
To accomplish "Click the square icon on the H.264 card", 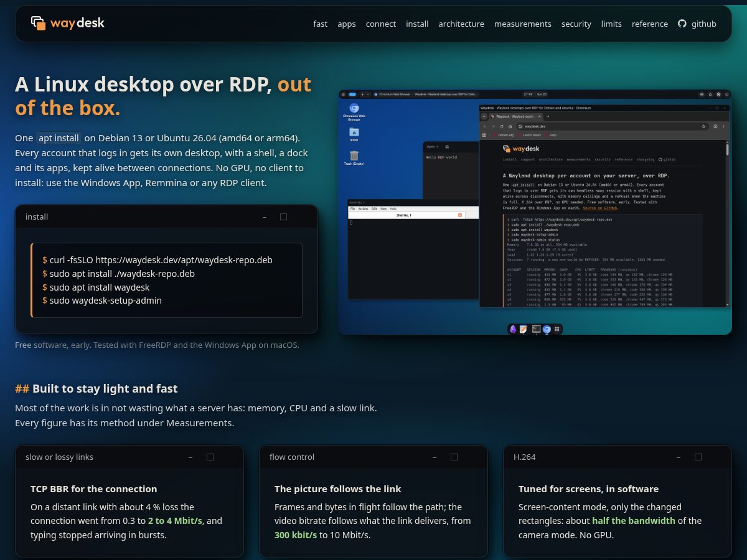I will pos(698,457).
